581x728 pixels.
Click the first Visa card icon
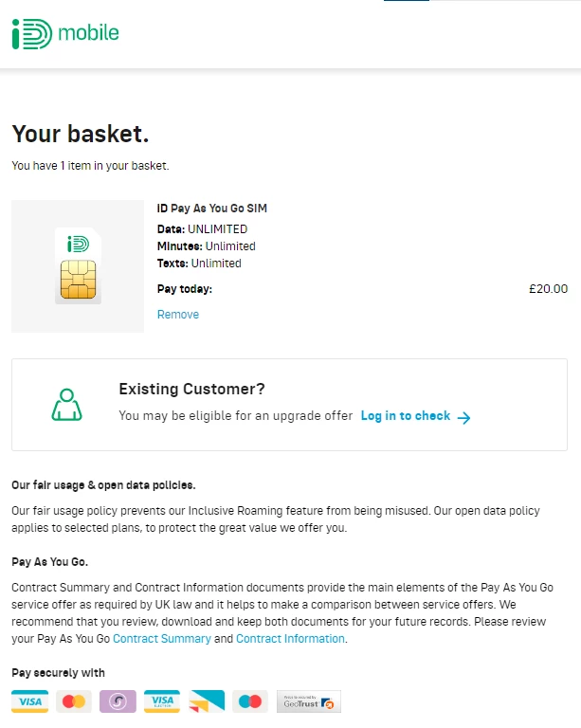click(x=29, y=701)
